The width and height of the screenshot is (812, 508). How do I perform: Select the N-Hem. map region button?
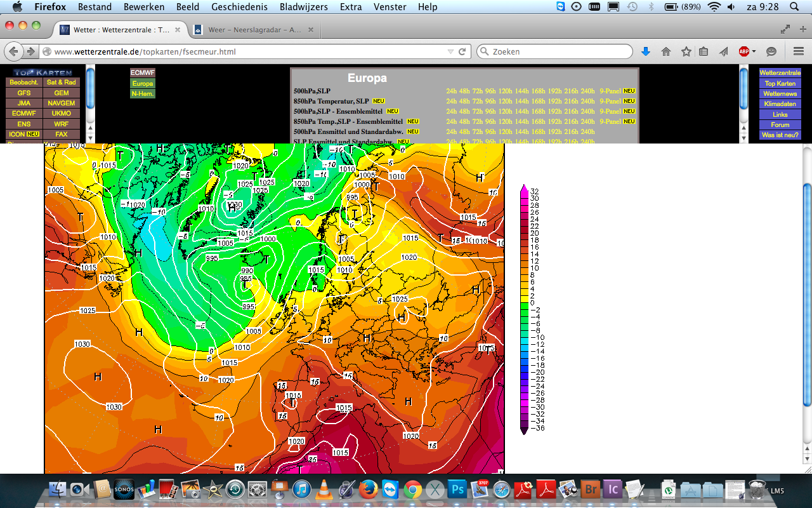tap(143, 93)
